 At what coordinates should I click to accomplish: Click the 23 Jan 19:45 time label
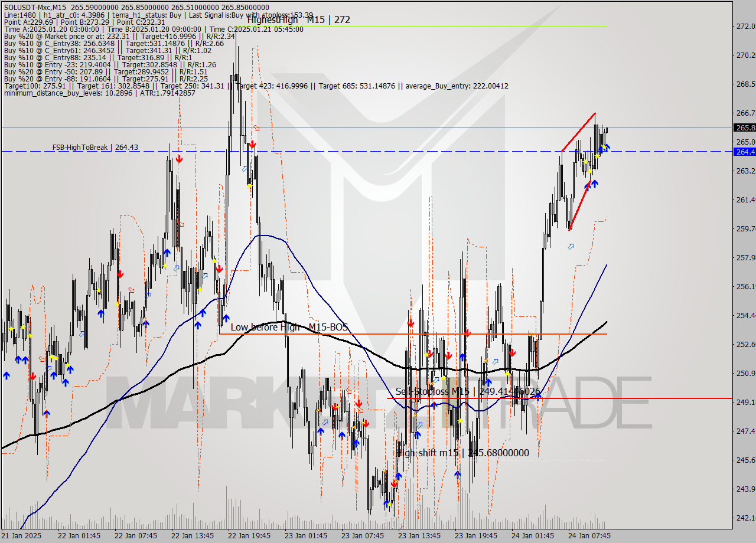coord(476,535)
